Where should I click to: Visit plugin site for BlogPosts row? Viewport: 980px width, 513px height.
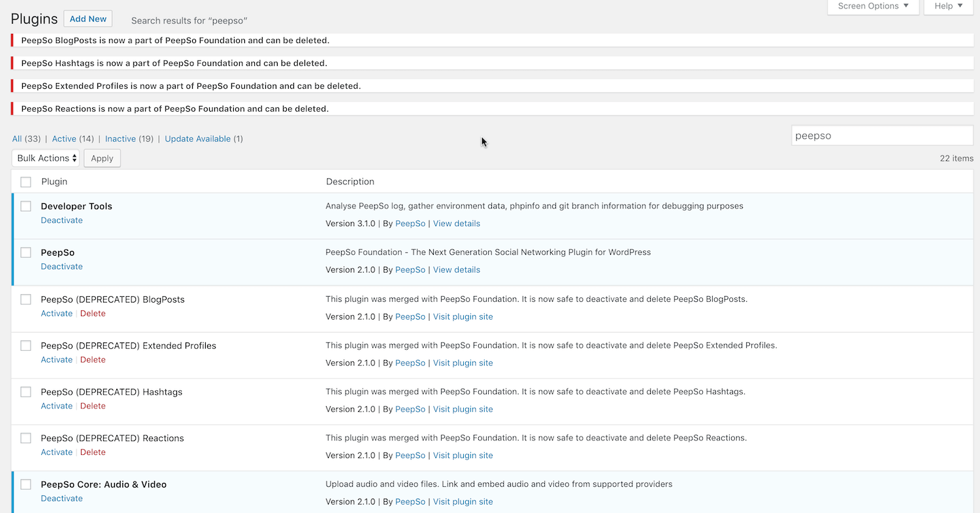[463, 316]
